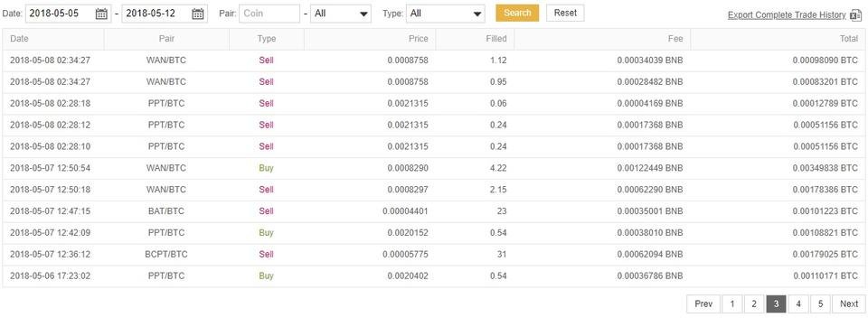
Task: Go to the Prev page
Action: tap(703, 304)
